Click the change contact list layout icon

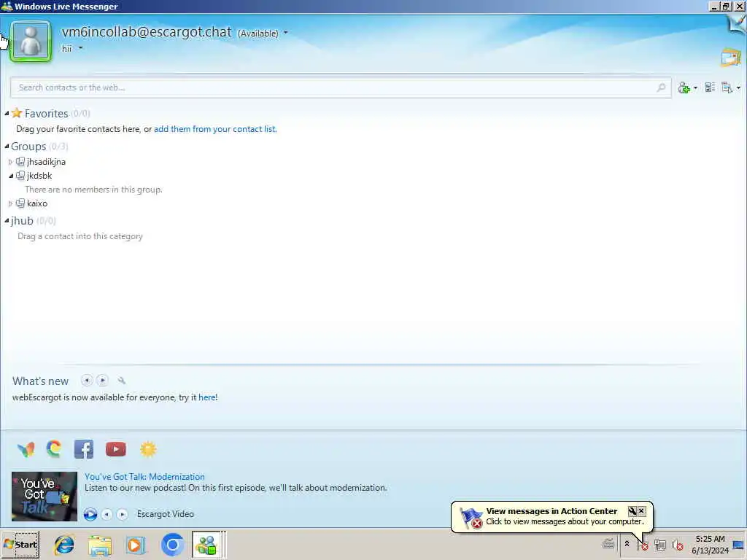point(710,87)
